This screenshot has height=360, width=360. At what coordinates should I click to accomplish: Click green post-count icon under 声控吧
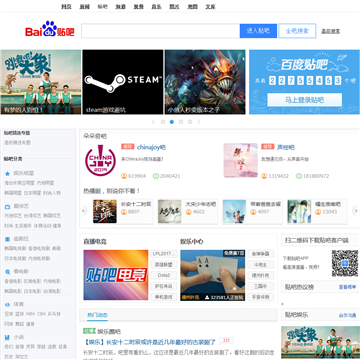(299, 176)
